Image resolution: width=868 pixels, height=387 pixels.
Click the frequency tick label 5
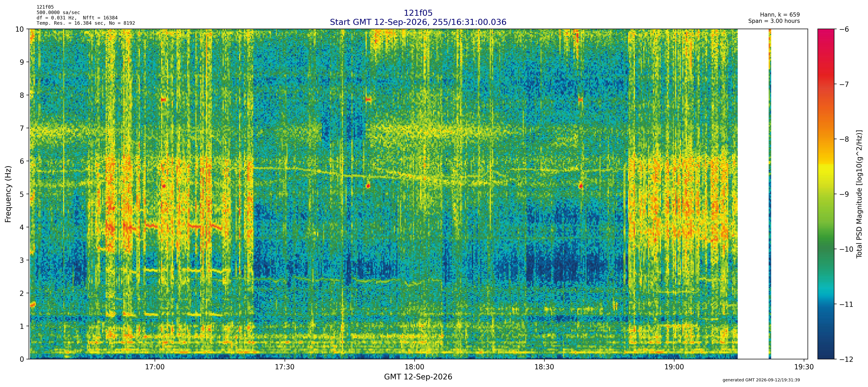22,194
